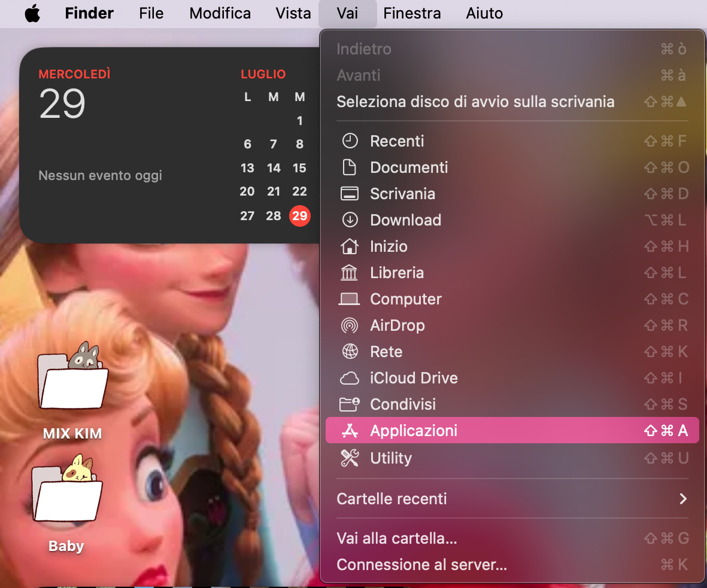Click the Utility tools icon
The width and height of the screenshot is (707, 588).
point(350,458)
